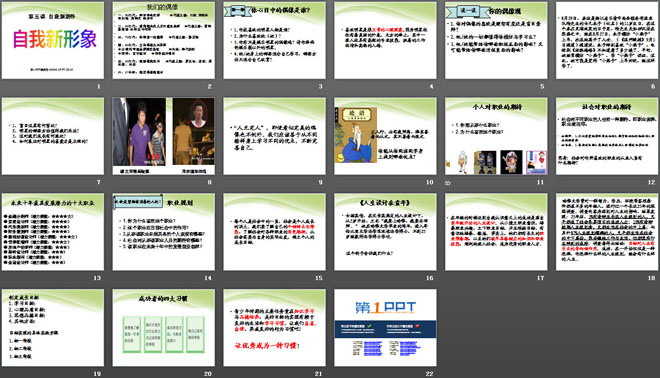The image size is (660, 378).
Task: Click the slide number label 19
Action: (97, 373)
